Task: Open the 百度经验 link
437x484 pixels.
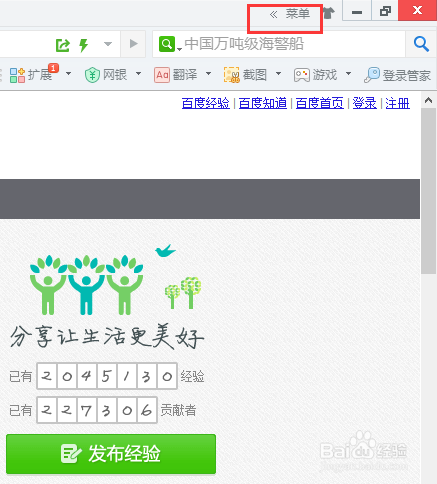Action: [x=206, y=103]
